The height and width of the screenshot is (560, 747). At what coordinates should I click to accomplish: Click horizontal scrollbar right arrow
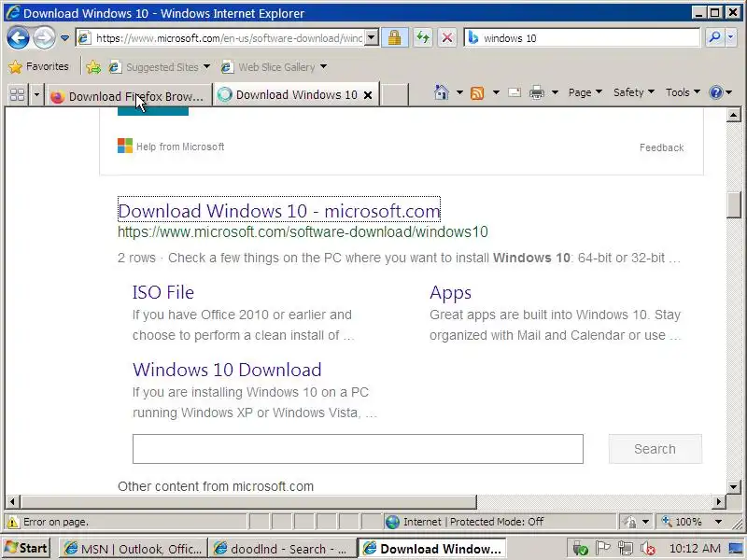click(x=719, y=501)
